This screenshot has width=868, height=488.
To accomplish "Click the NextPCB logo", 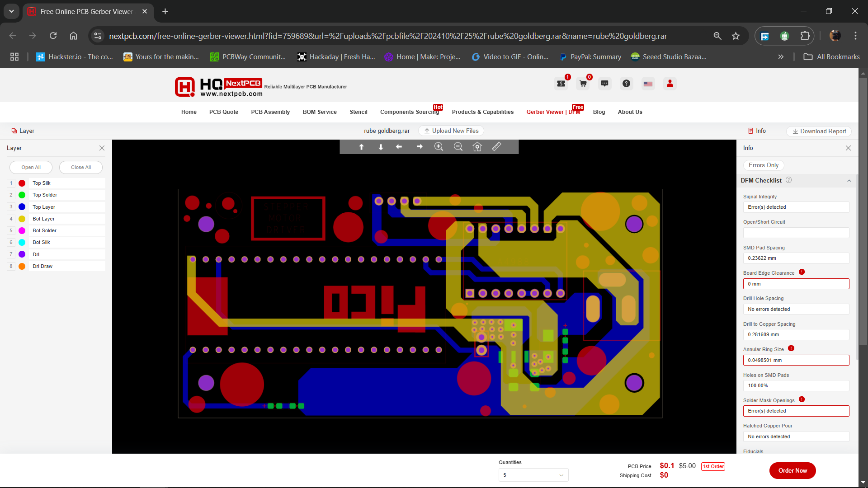I will tap(218, 87).
